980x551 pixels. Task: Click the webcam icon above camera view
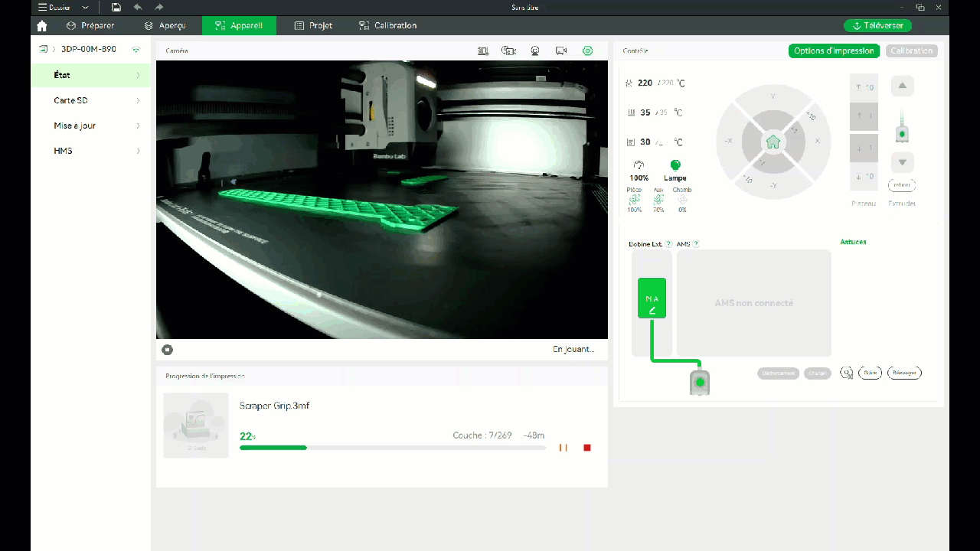[x=535, y=51]
